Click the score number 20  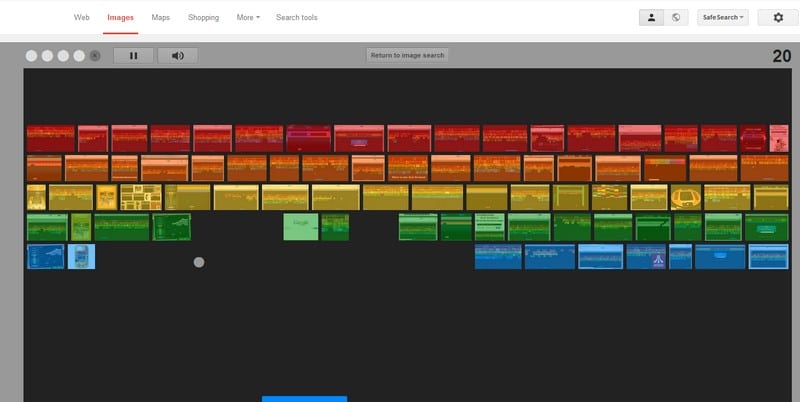782,56
